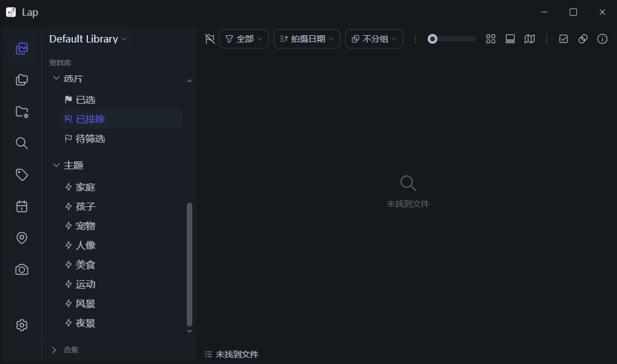Viewport: 617px width, 364px height.
Task: Open the calendar icon in left sidebar
Action: point(22,206)
